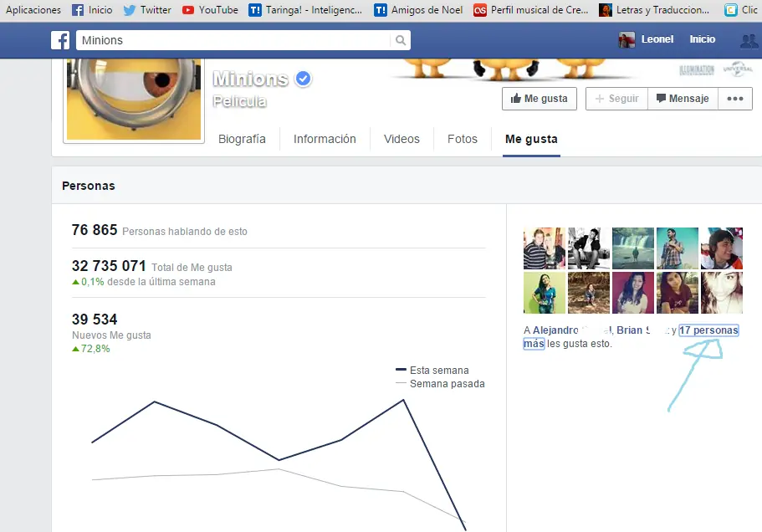
Task: Click the Semana pasada chart legend
Action: pyautogui.click(x=440, y=384)
